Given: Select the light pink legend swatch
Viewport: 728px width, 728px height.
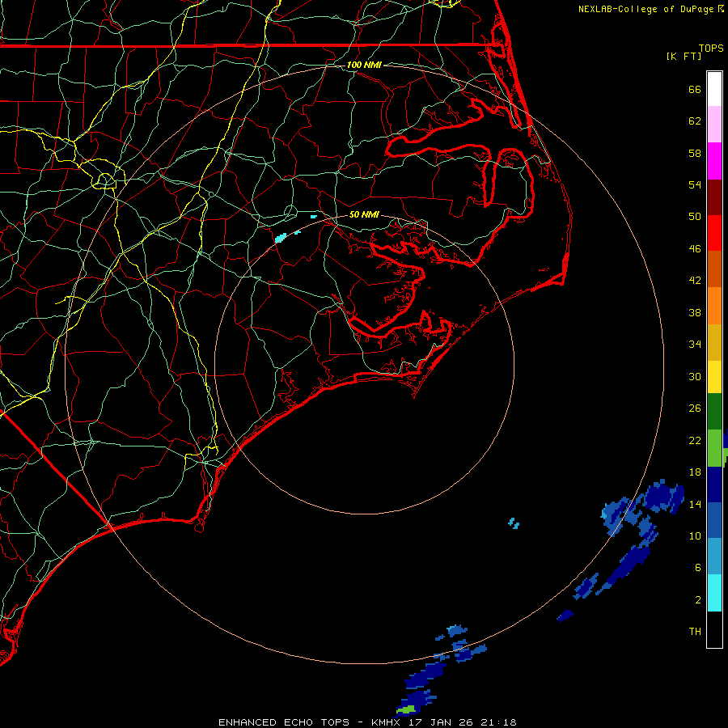Looking at the screenshot, I should click(714, 124).
